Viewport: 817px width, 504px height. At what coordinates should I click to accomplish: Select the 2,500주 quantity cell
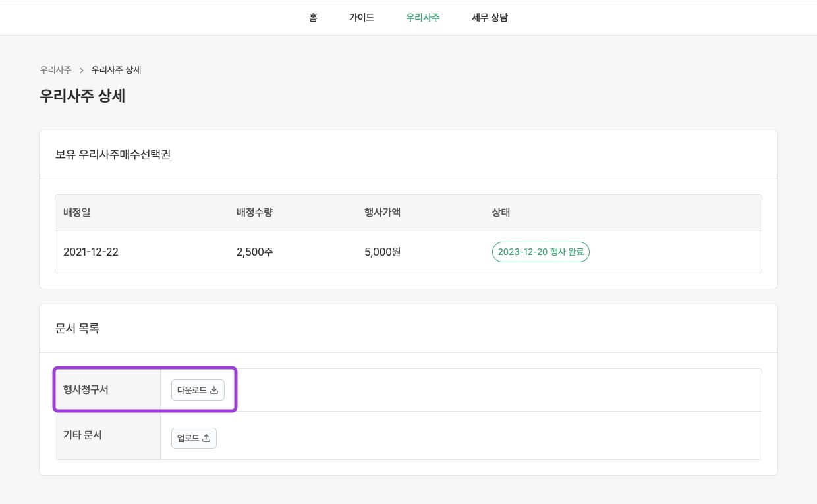click(x=254, y=252)
